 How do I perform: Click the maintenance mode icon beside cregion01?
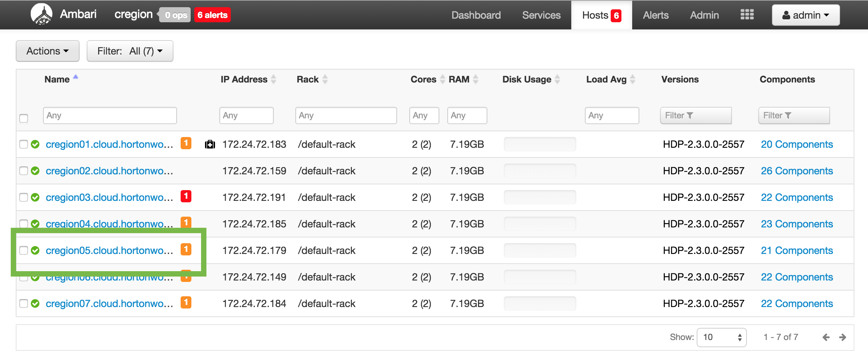pyautogui.click(x=210, y=144)
